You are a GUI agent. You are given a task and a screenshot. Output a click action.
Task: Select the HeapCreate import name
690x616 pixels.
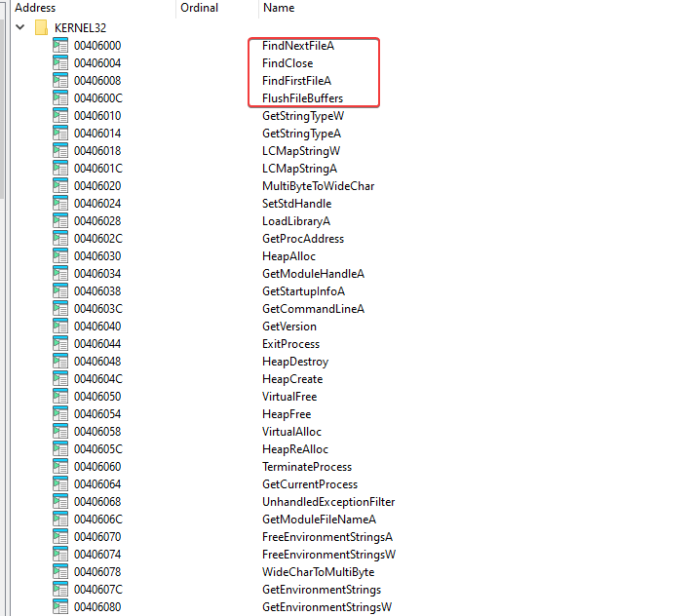(292, 379)
